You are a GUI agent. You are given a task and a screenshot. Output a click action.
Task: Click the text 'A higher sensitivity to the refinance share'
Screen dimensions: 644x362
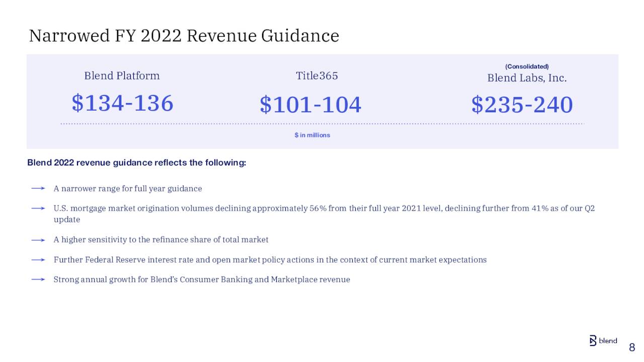pos(161,240)
